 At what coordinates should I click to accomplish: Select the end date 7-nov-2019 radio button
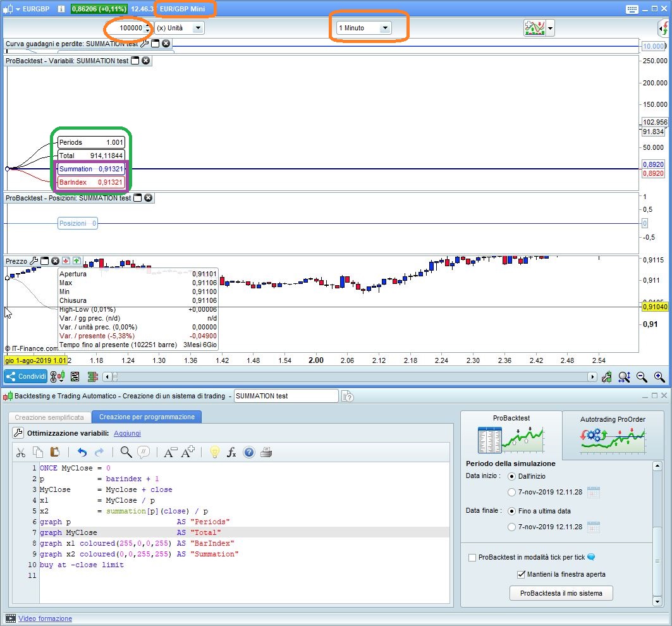click(x=511, y=527)
